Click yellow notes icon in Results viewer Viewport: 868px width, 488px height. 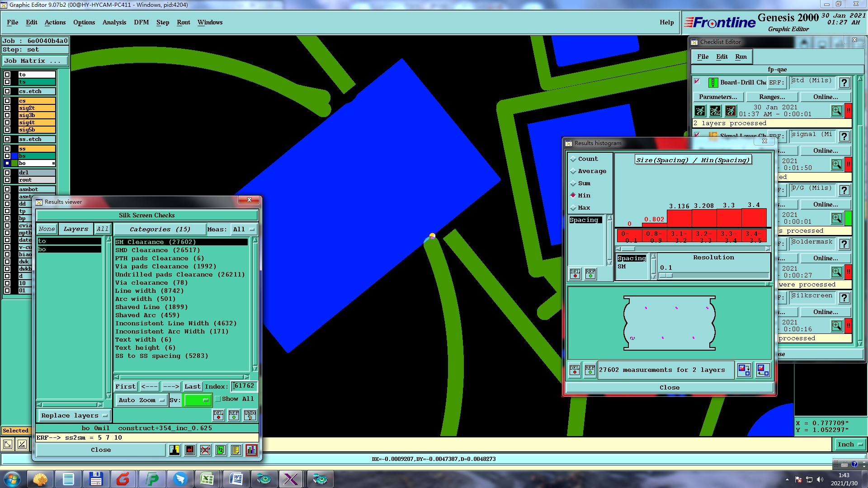coord(236,450)
